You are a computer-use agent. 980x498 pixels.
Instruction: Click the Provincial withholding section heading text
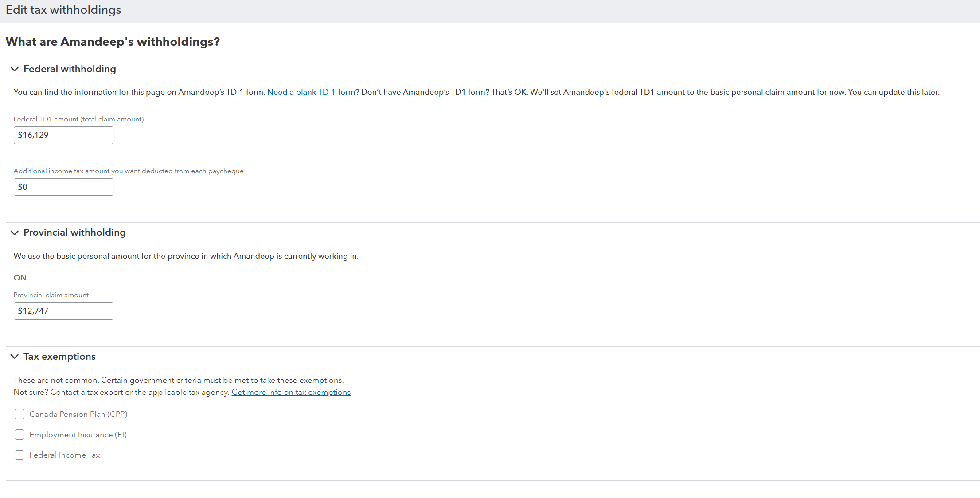(x=74, y=233)
